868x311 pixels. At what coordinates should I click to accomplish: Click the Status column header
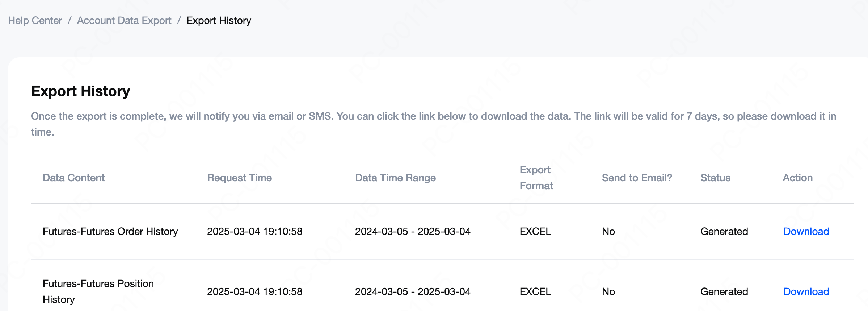click(x=715, y=178)
